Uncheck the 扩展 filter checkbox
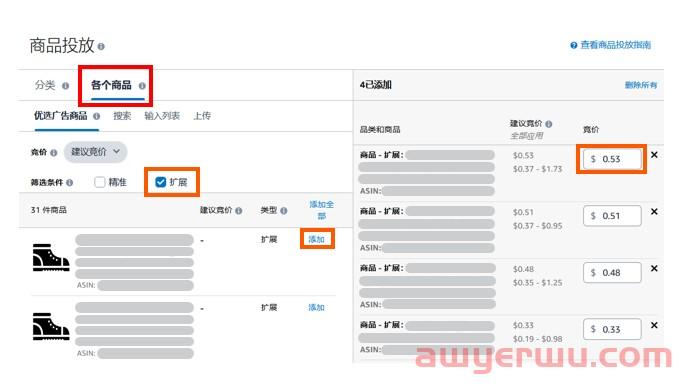The width and height of the screenshot is (691, 387). pyautogui.click(x=160, y=182)
